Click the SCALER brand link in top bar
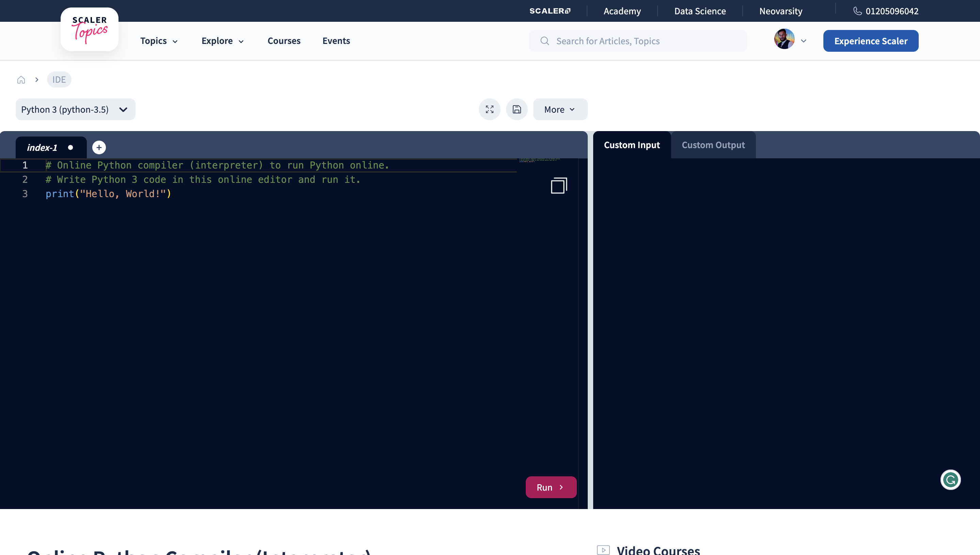The image size is (980, 555). [x=550, y=11]
